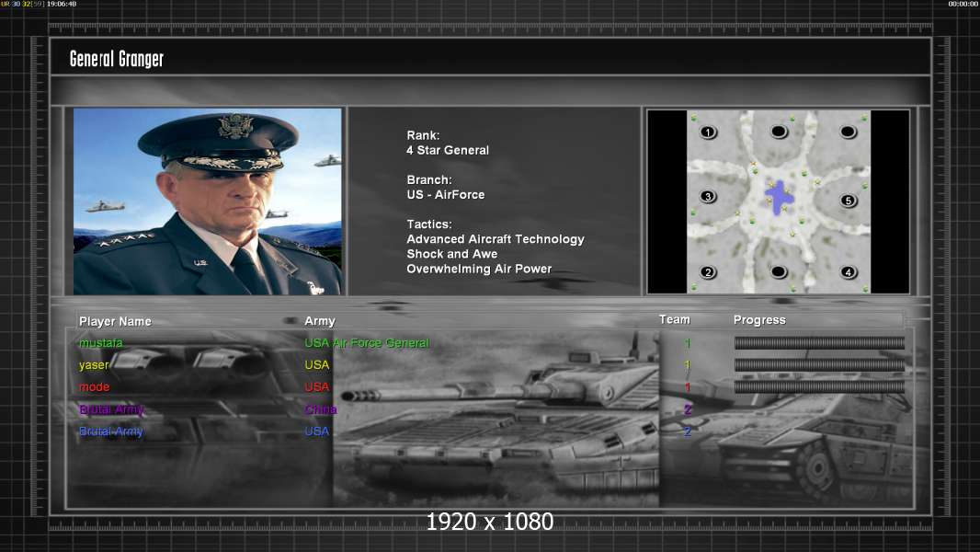The width and height of the screenshot is (980, 552).
Task: Select start position 3 on the minimap
Action: [708, 196]
